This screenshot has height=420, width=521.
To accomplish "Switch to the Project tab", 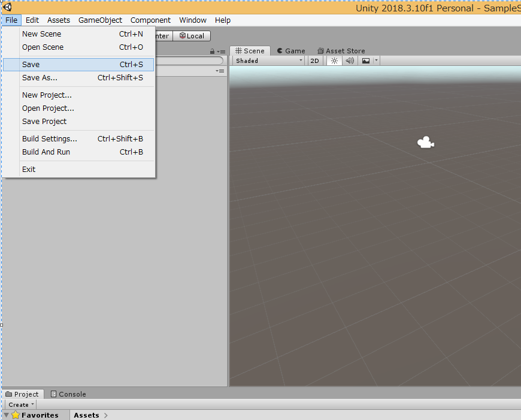I will tap(22, 394).
